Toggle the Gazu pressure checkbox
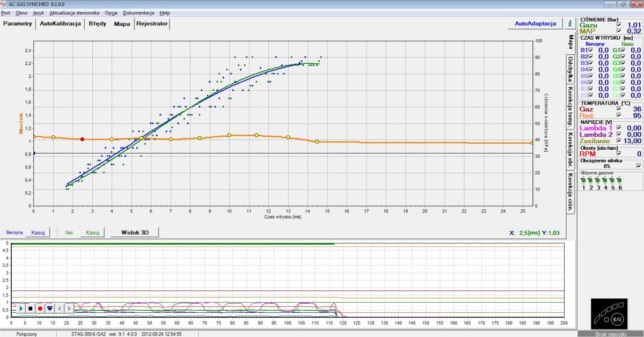The image size is (644, 337). click(619, 25)
